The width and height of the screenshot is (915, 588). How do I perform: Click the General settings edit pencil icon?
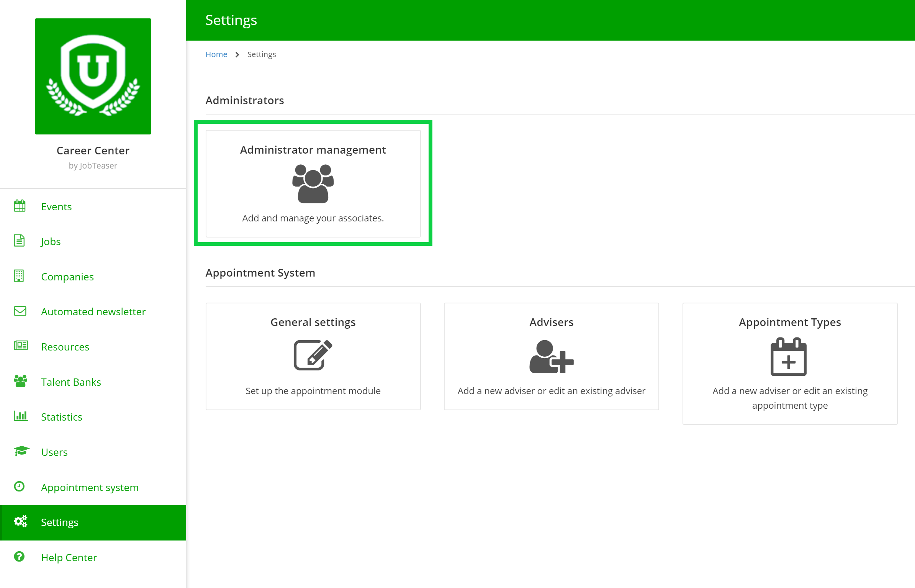pos(313,355)
